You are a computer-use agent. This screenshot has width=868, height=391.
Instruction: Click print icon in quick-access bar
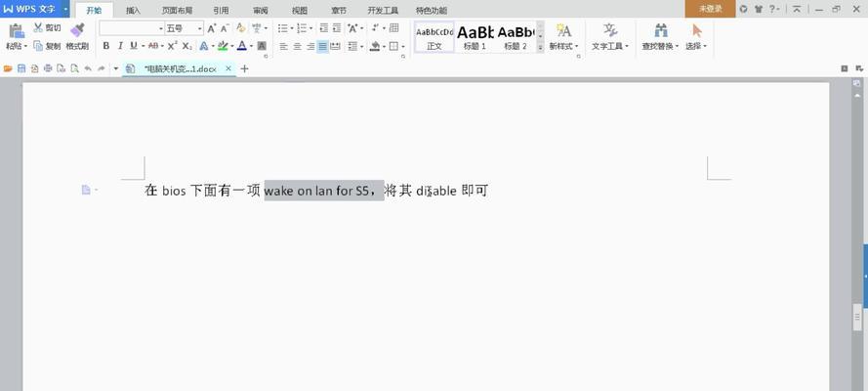[x=48, y=68]
